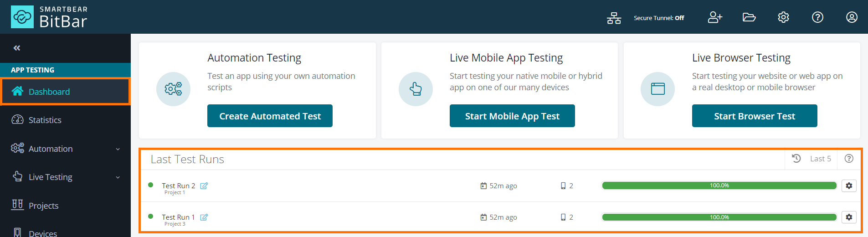Image resolution: width=868 pixels, height=237 pixels.
Task: Click the Secure Tunnel network icon
Action: click(x=614, y=18)
